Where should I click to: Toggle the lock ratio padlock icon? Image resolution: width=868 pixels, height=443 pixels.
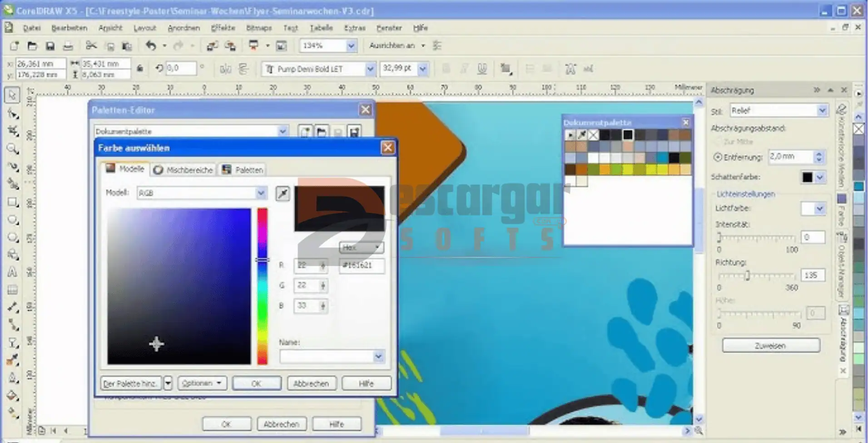point(140,69)
